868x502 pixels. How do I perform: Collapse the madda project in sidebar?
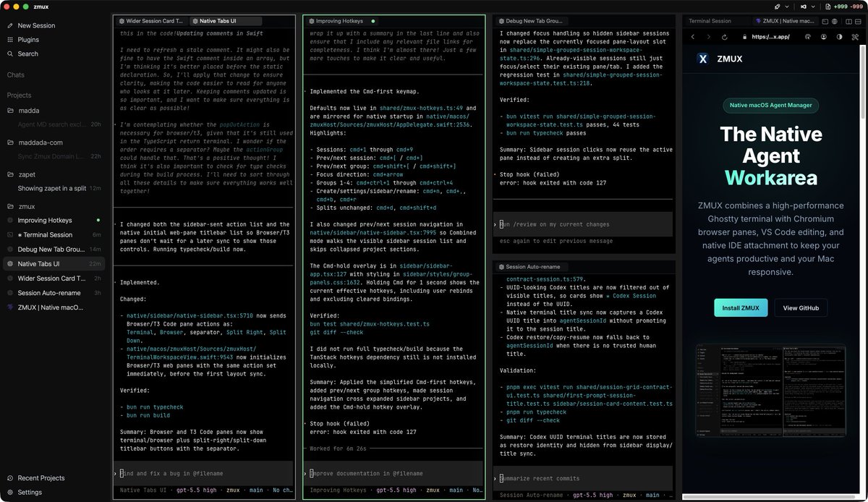[29, 111]
